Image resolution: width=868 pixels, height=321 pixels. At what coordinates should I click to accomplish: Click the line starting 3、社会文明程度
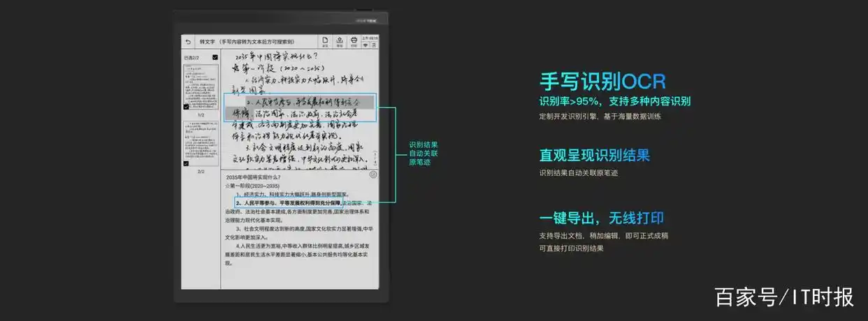tap(305, 229)
